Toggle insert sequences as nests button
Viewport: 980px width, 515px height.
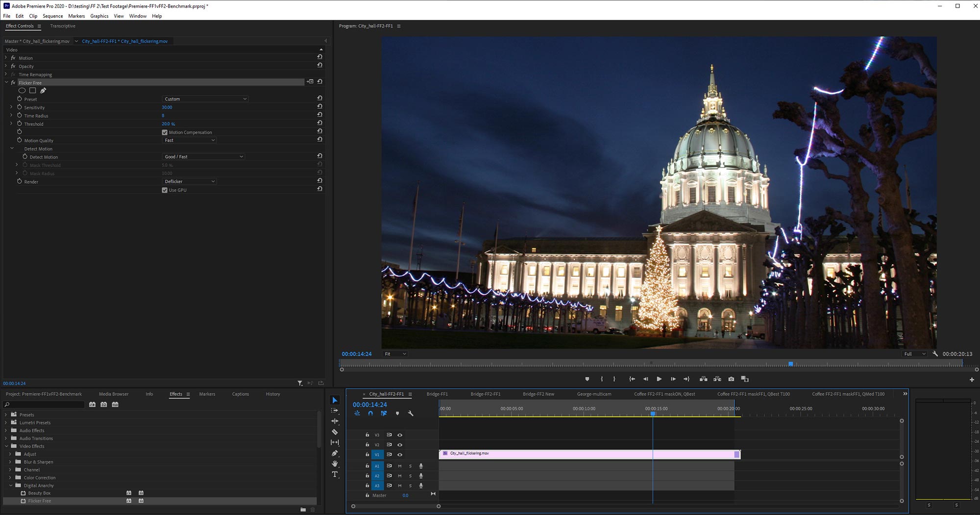[x=357, y=414]
